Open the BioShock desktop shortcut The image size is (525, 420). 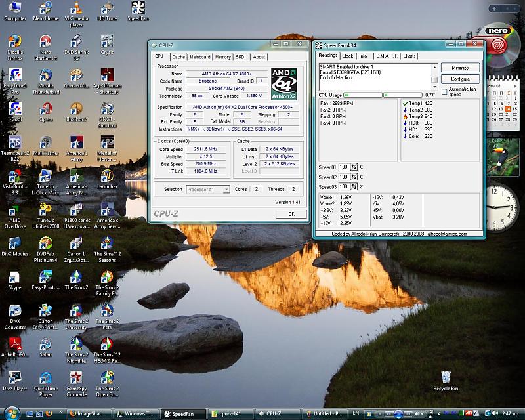(76, 112)
